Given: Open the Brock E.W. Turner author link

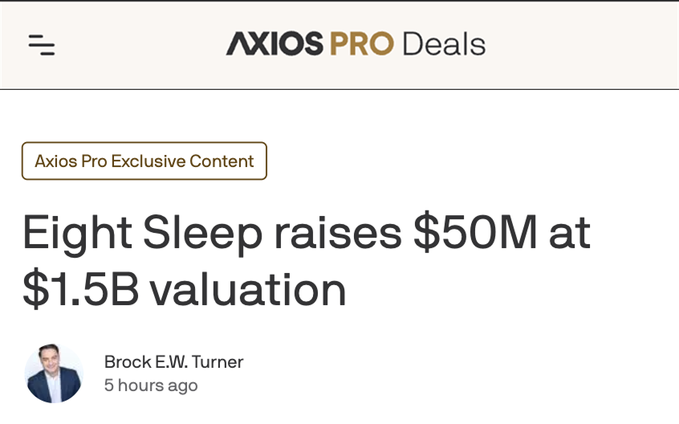Looking at the screenshot, I should [173, 362].
